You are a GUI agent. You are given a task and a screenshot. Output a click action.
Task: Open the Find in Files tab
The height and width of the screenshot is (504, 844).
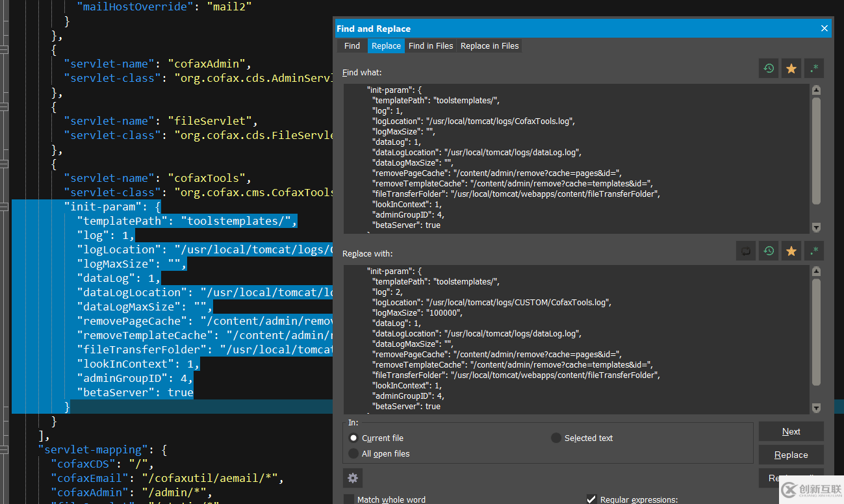tap(430, 45)
